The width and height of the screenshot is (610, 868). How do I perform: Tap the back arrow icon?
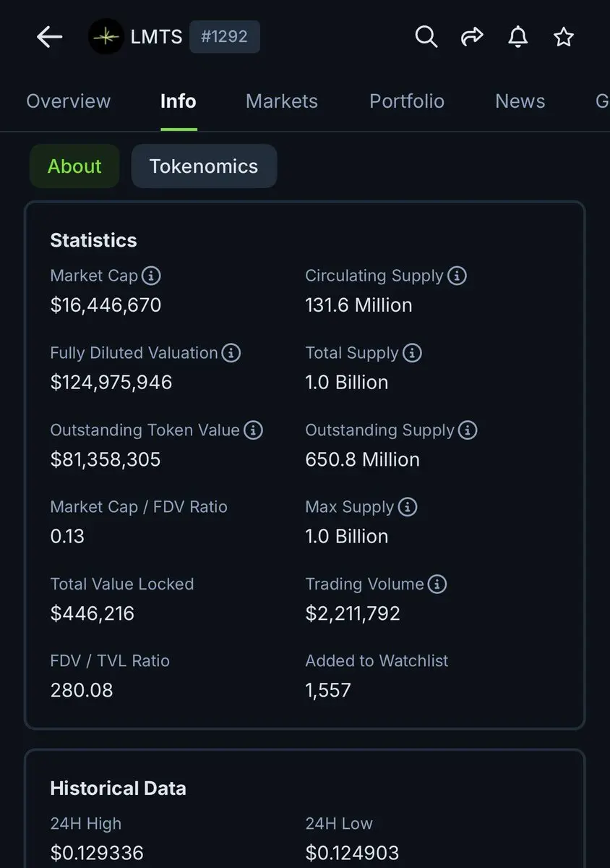(50, 37)
